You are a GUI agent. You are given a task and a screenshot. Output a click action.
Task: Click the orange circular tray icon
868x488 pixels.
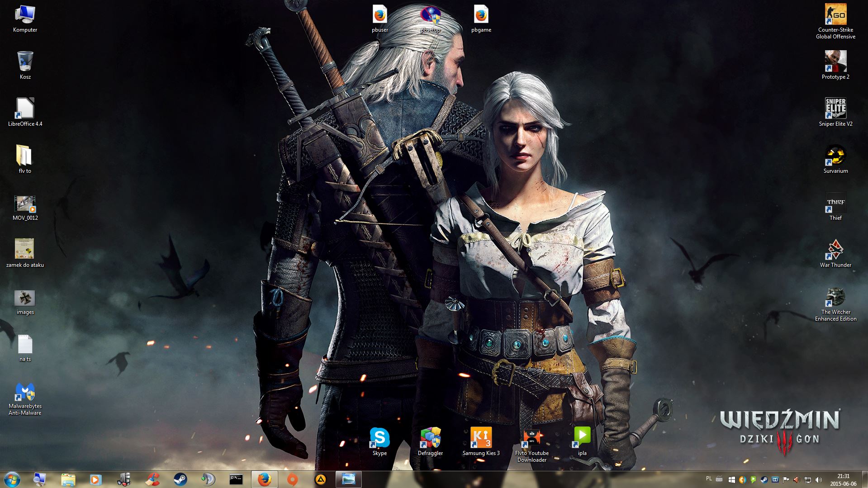(x=742, y=479)
